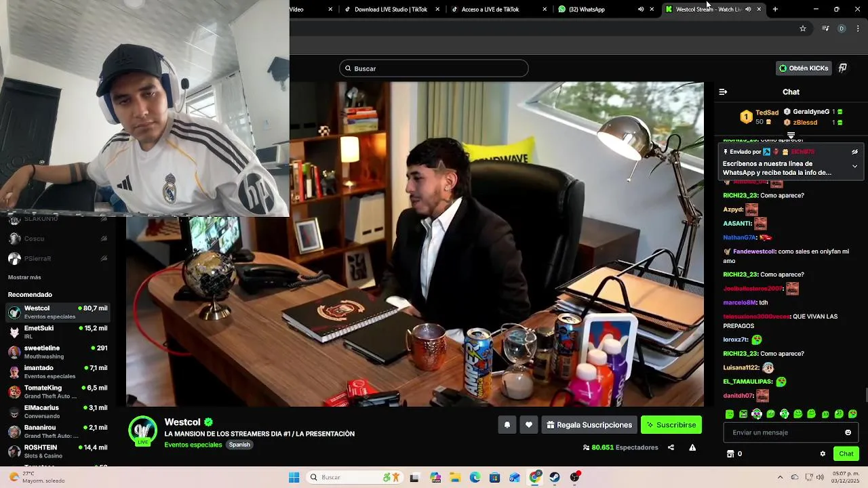868x488 pixels.
Task: Share the stream using the share icon
Action: point(671,447)
